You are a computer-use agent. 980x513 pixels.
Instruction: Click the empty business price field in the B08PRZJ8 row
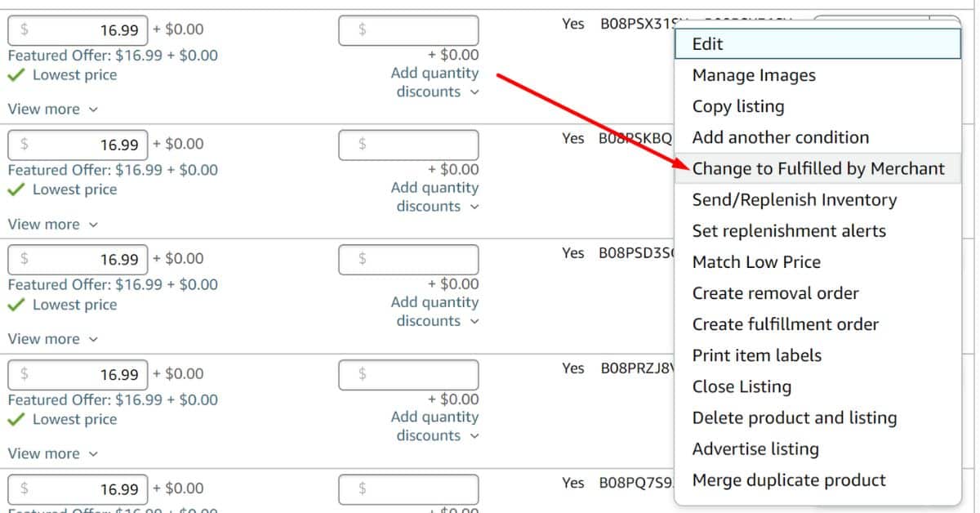[x=408, y=375]
